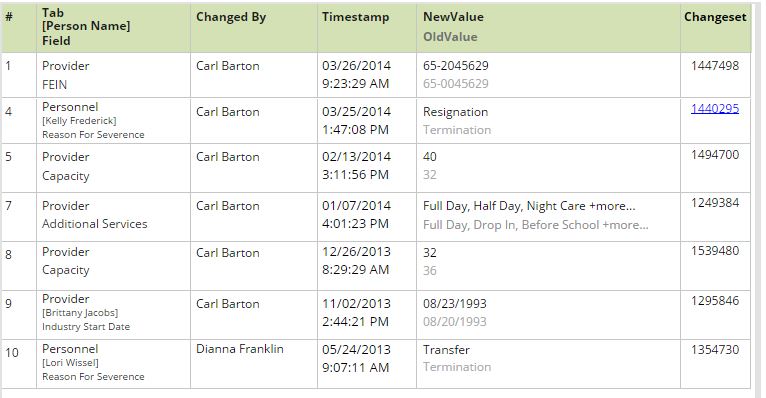This screenshot has height=398, width=766.
Task: Select Dianna Franklin in Changed By column
Action: pos(239,349)
